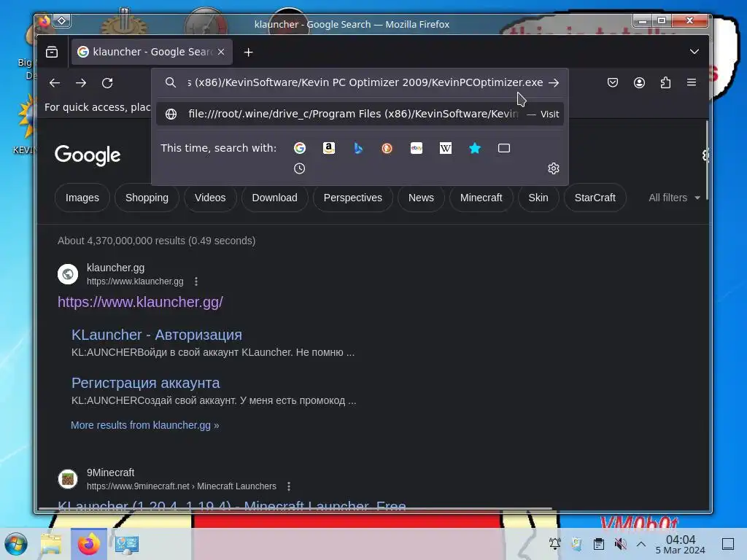Open the Start menu orb
The width and height of the screenshot is (747, 560).
pyautogui.click(x=16, y=544)
